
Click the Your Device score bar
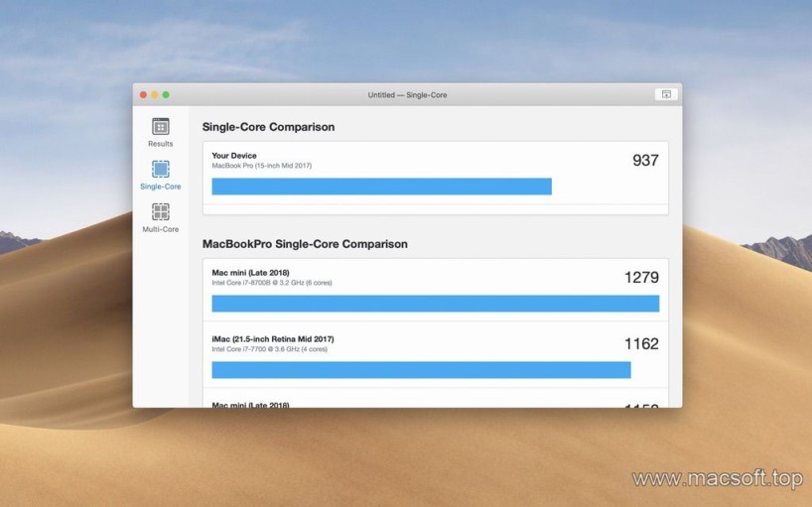click(381, 187)
